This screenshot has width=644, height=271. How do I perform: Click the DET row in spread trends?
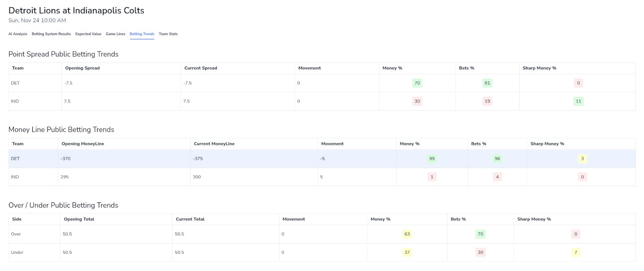pyautogui.click(x=172, y=83)
